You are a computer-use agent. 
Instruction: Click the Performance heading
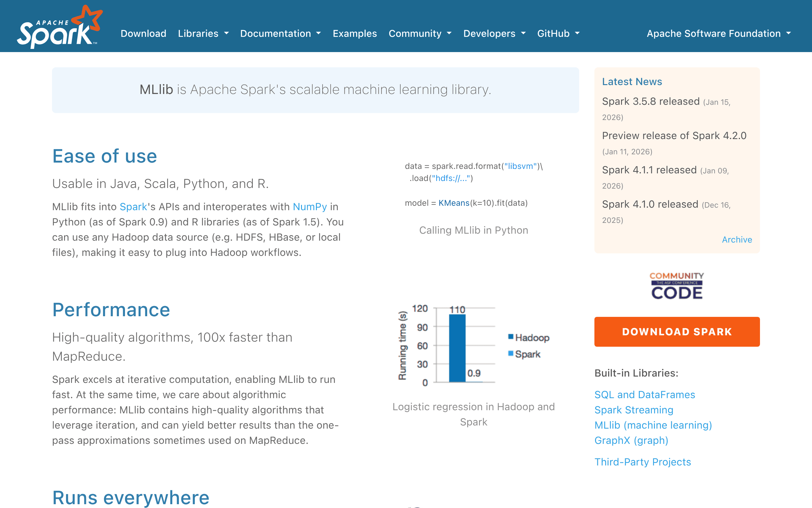point(111,310)
